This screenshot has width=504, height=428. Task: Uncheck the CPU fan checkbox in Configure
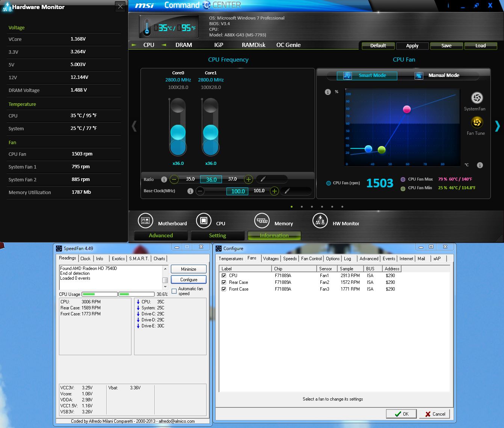tap(224, 276)
